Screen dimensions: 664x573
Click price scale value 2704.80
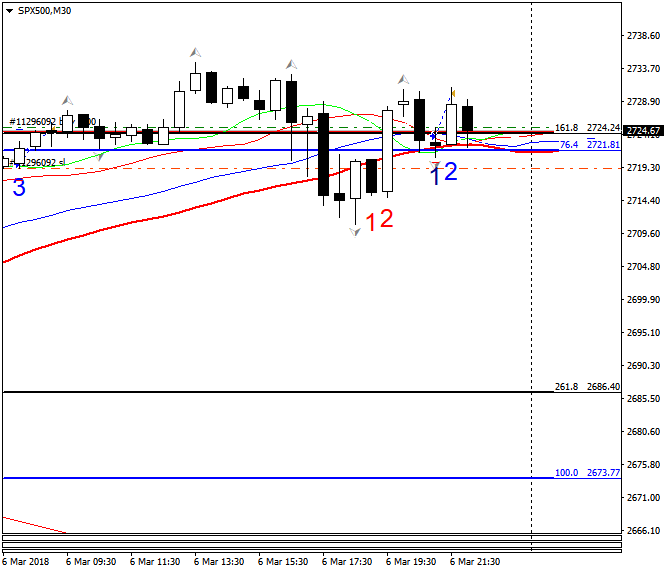(643, 267)
